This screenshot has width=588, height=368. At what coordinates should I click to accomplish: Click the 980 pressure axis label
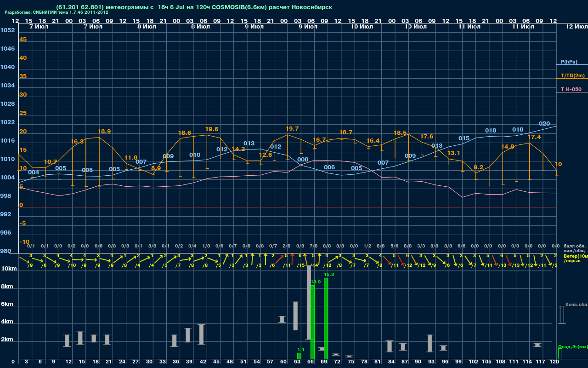pyautogui.click(x=6, y=251)
